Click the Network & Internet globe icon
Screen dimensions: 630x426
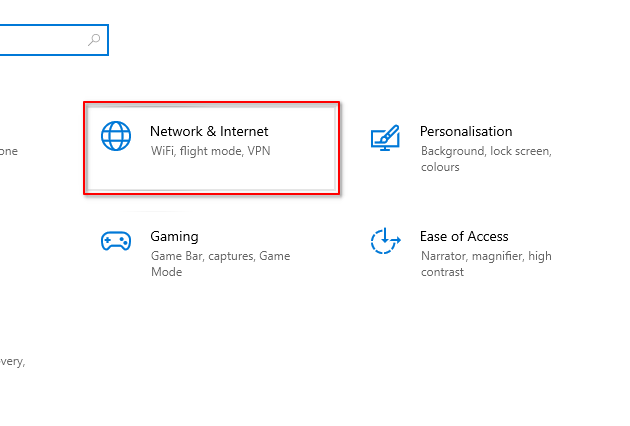116,137
